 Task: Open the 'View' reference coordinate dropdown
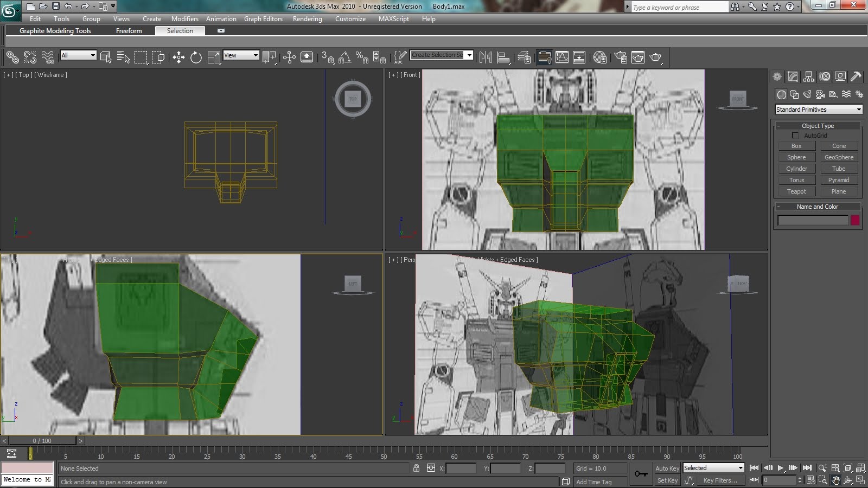pyautogui.click(x=241, y=55)
